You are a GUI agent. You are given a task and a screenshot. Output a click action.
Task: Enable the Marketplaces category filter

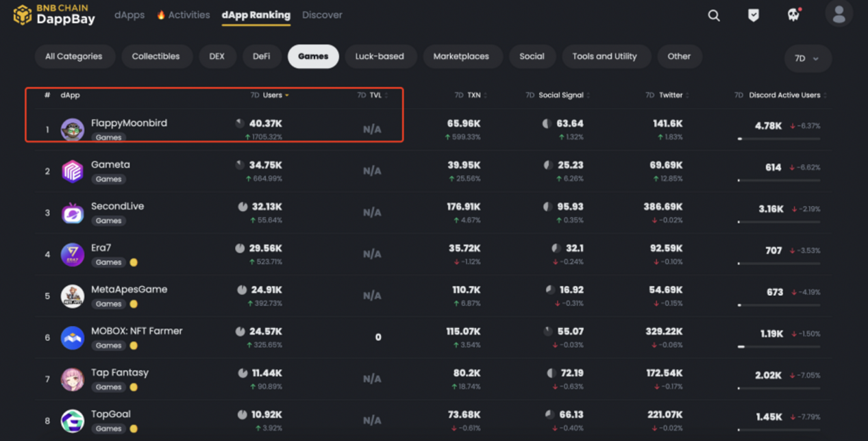[461, 57]
